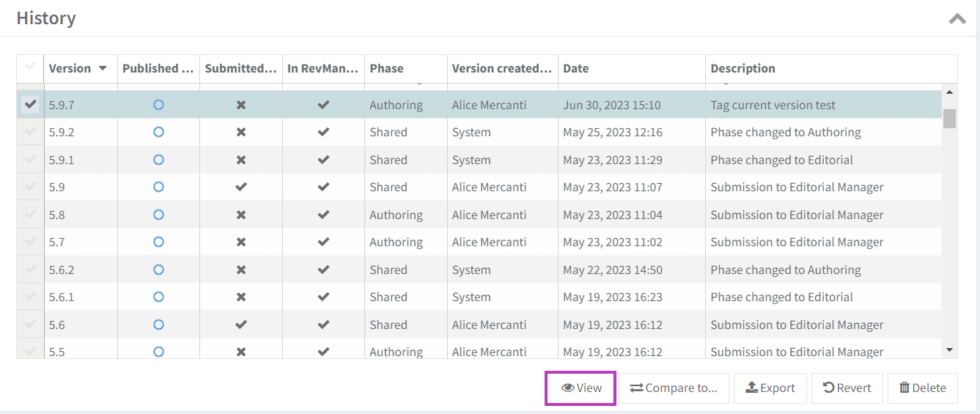Click the submitted X icon in row 5.6.1
Screen dimensions: 980x414
(x=240, y=297)
